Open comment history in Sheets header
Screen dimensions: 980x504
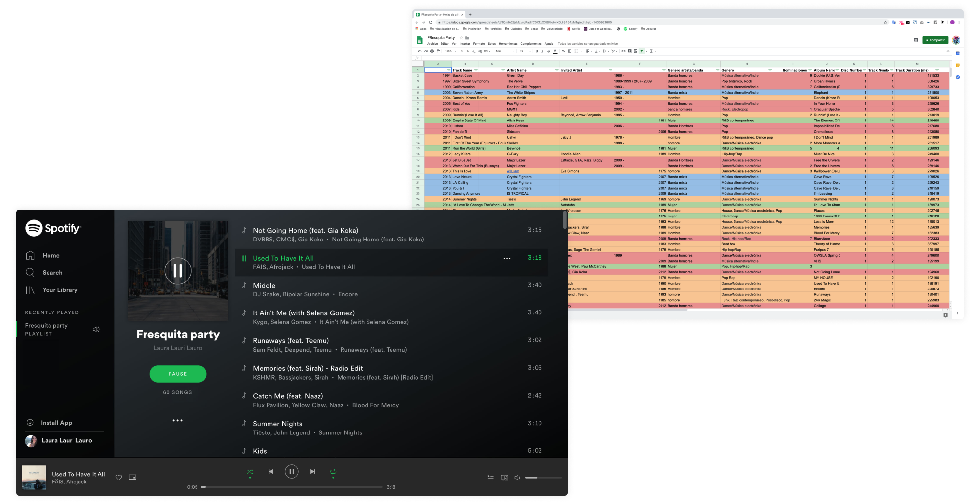[916, 40]
